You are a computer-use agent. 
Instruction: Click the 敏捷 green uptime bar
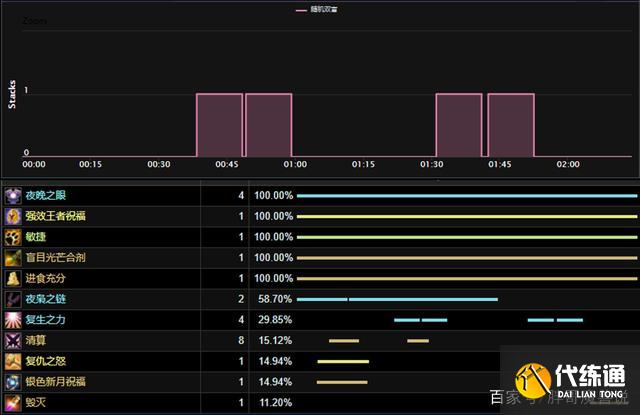tap(466, 237)
